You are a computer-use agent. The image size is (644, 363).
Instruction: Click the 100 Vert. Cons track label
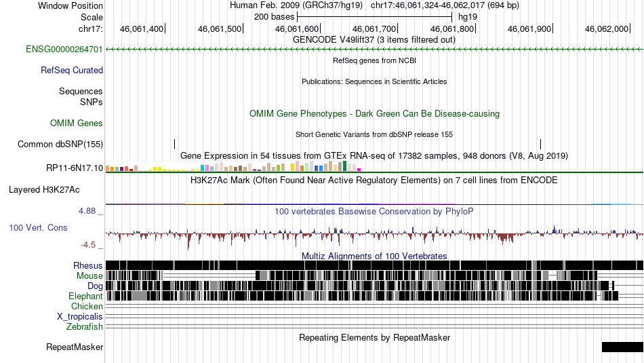point(38,228)
